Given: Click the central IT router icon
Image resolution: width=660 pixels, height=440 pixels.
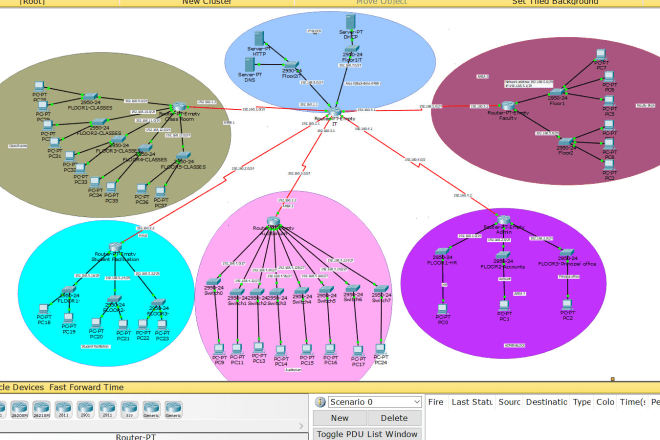Looking at the screenshot, I should (335, 112).
